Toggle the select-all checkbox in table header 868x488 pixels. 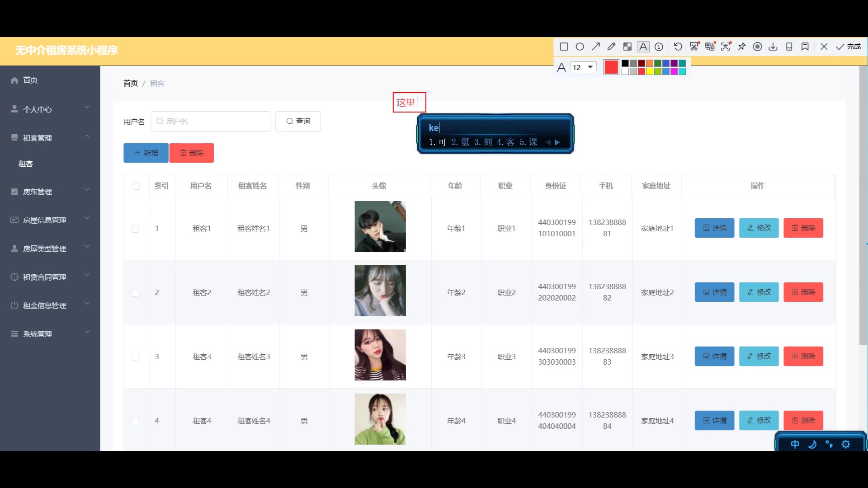(x=137, y=186)
